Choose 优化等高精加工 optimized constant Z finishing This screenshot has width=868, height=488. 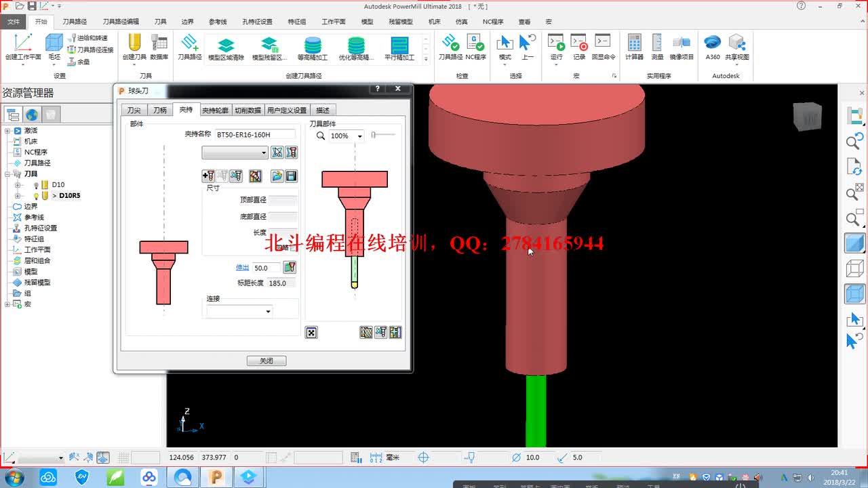356,49
